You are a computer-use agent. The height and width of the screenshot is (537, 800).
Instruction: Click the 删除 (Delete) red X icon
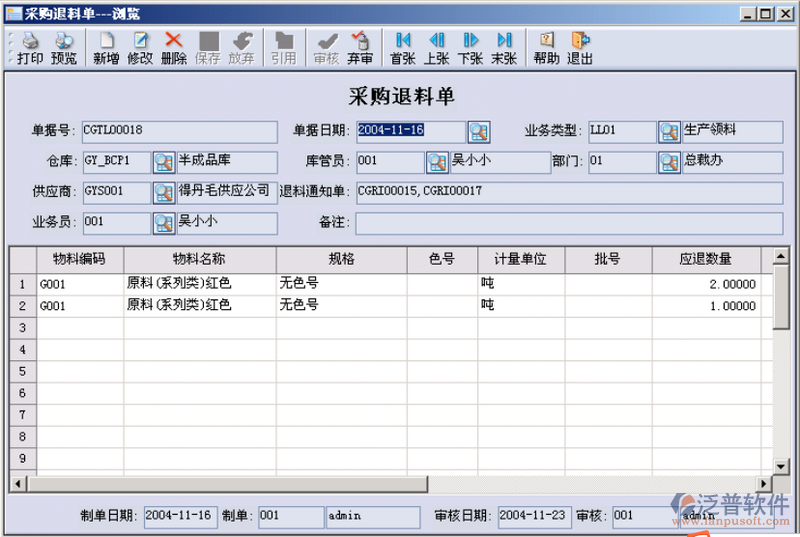173,42
